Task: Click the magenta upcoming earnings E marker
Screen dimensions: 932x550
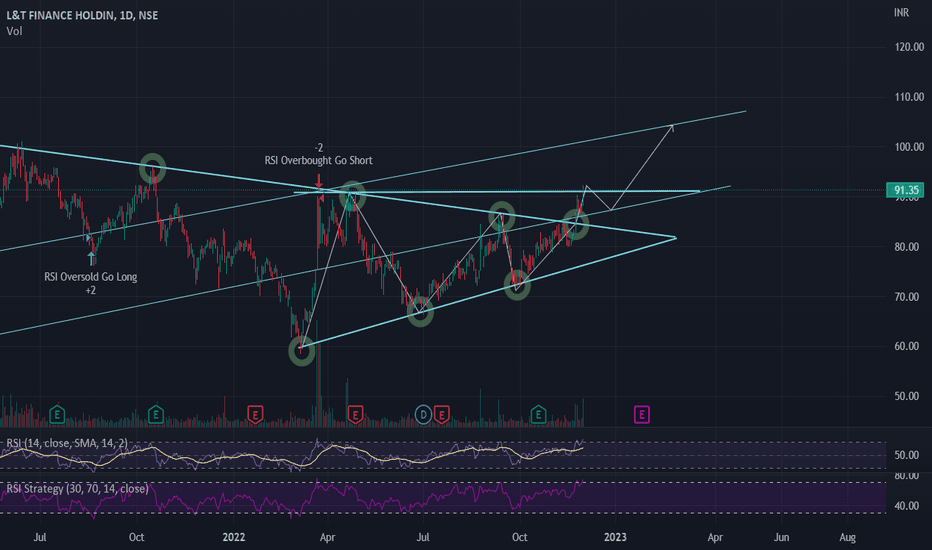Action: (x=641, y=414)
